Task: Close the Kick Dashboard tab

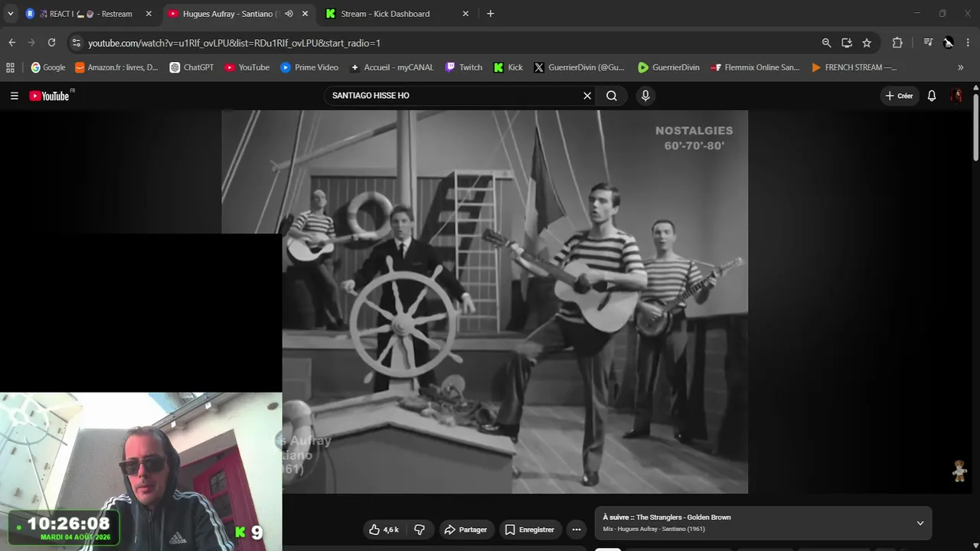Action: point(465,14)
